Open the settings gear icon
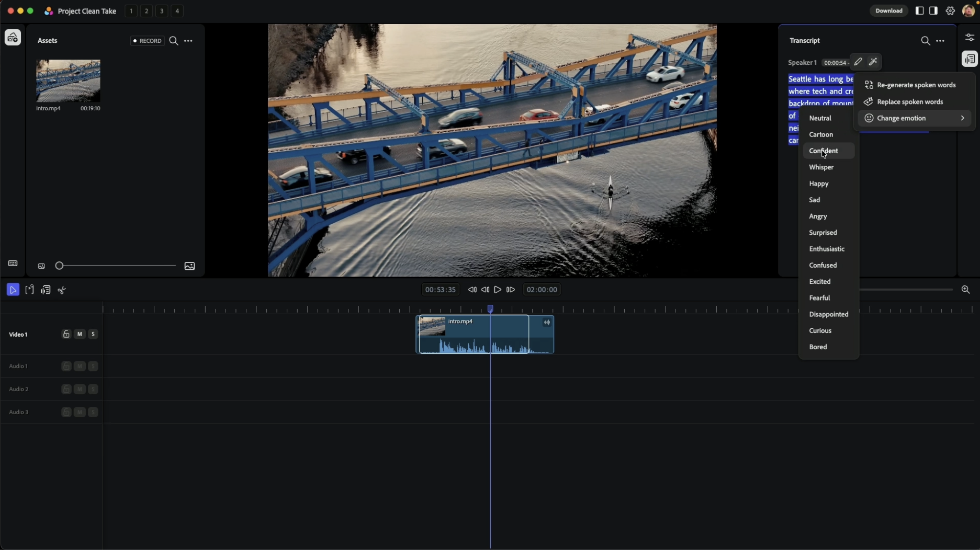This screenshot has width=980, height=550. [950, 11]
